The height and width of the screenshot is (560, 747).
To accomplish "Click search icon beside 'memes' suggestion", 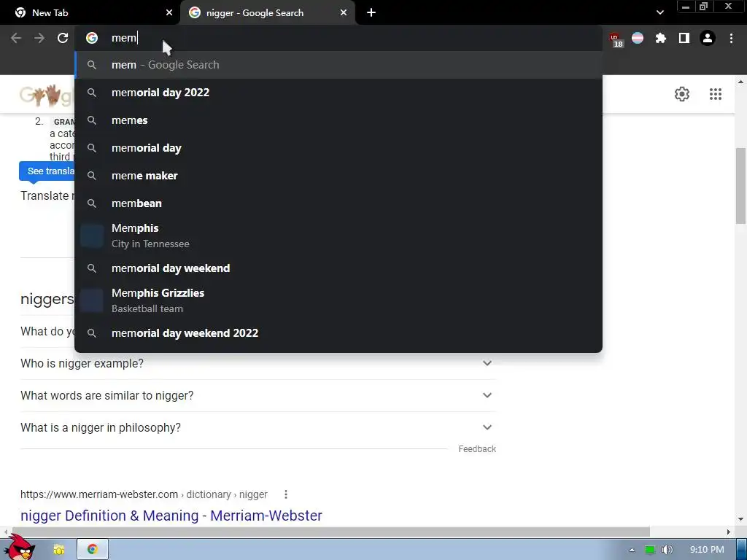I will tap(92, 120).
